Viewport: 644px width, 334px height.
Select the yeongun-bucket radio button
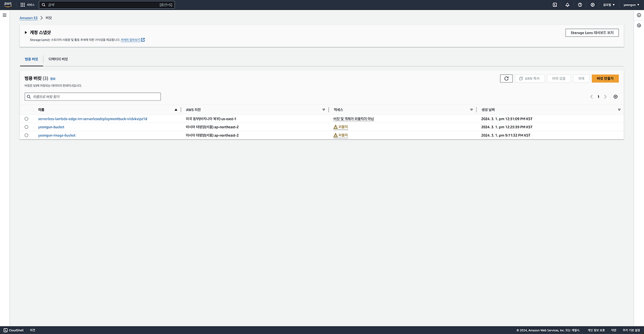click(x=26, y=127)
